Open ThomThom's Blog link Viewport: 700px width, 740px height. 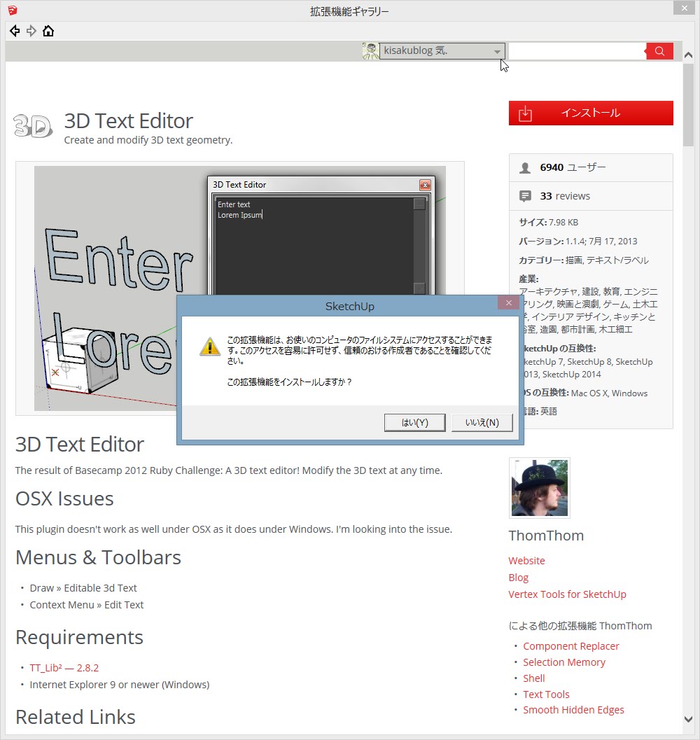tap(518, 578)
